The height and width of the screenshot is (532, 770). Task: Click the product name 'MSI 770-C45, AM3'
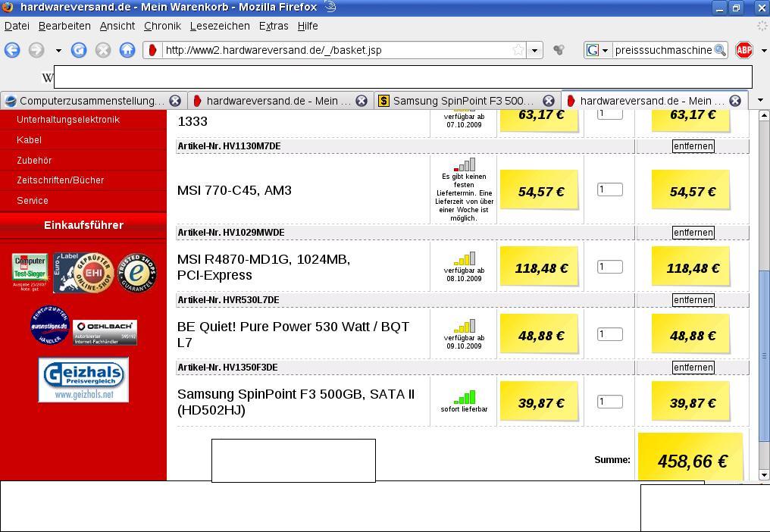tap(234, 190)
